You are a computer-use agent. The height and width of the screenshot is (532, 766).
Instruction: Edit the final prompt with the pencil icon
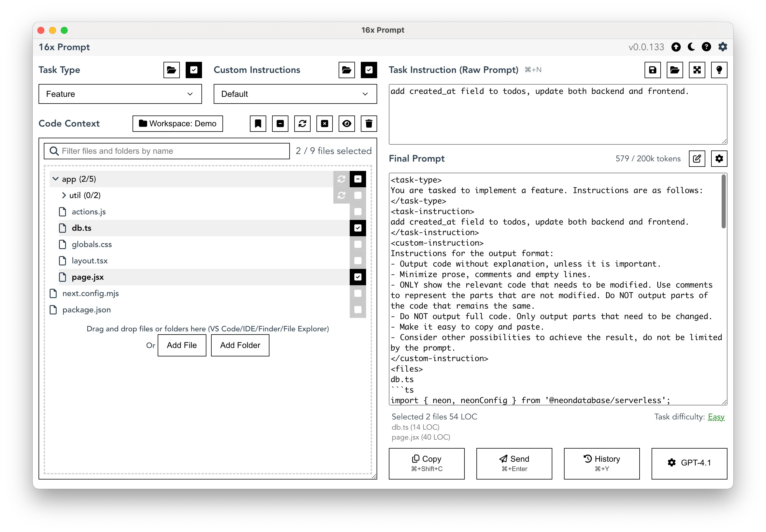(x=697, y=159)
